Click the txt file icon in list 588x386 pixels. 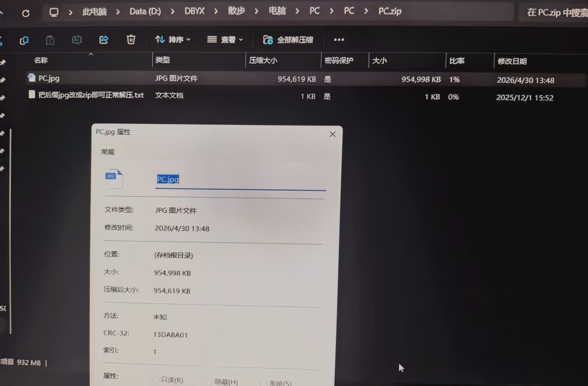tap(32, 94)
